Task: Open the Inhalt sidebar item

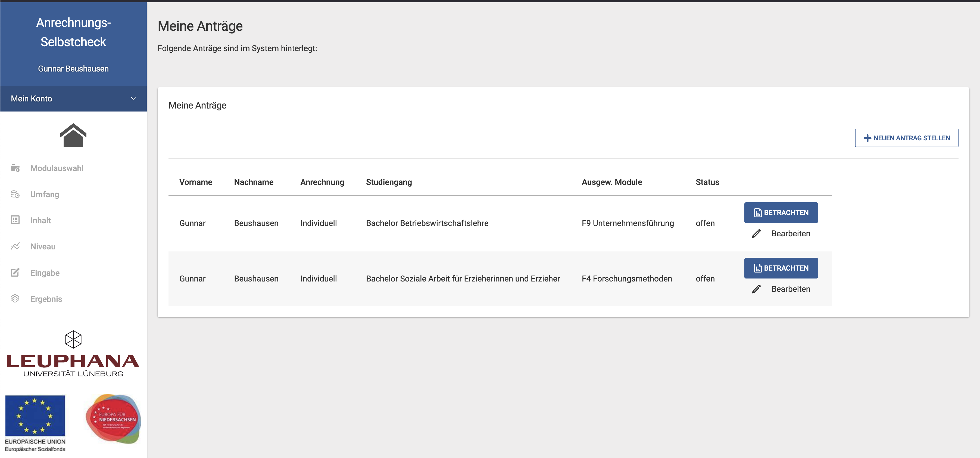Action: tap(40, 221)
